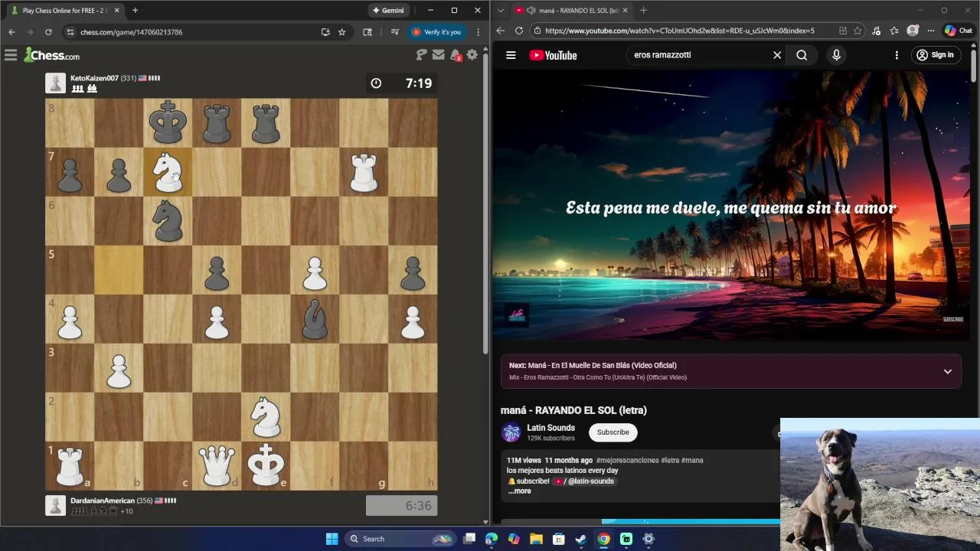Click the black king on c8
The image size is (980, 551).
168,123
